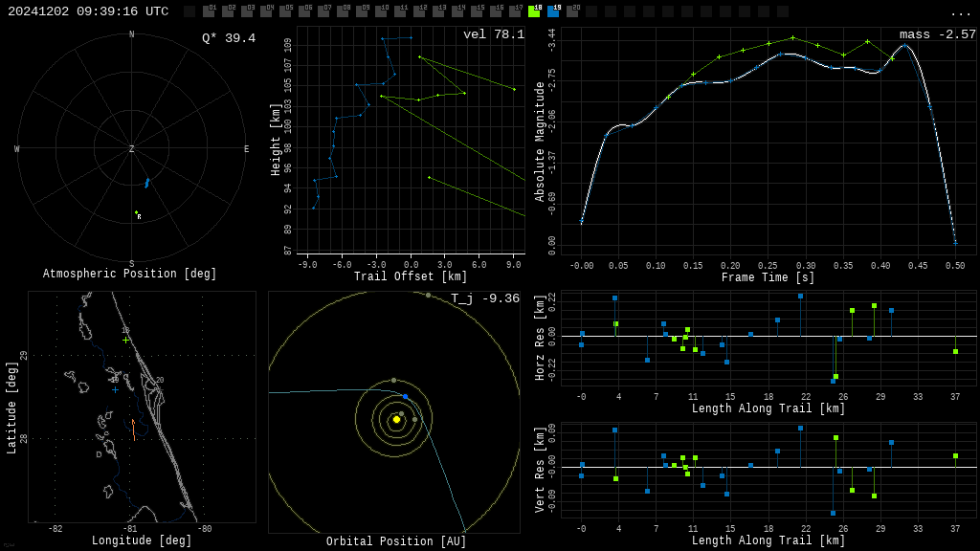The image size is (980, 551).
Task: Select the station 01 square
Action: (x=209, y=11)
